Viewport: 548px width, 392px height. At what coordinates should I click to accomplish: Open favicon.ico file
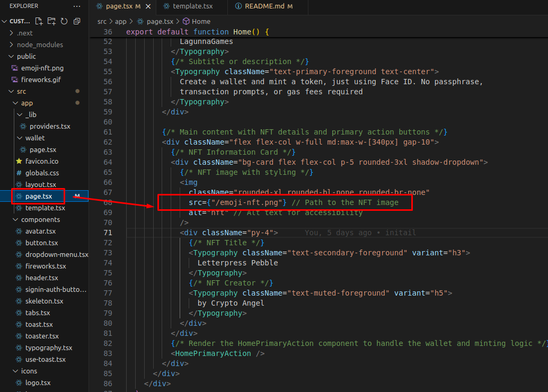pos(44,161)
